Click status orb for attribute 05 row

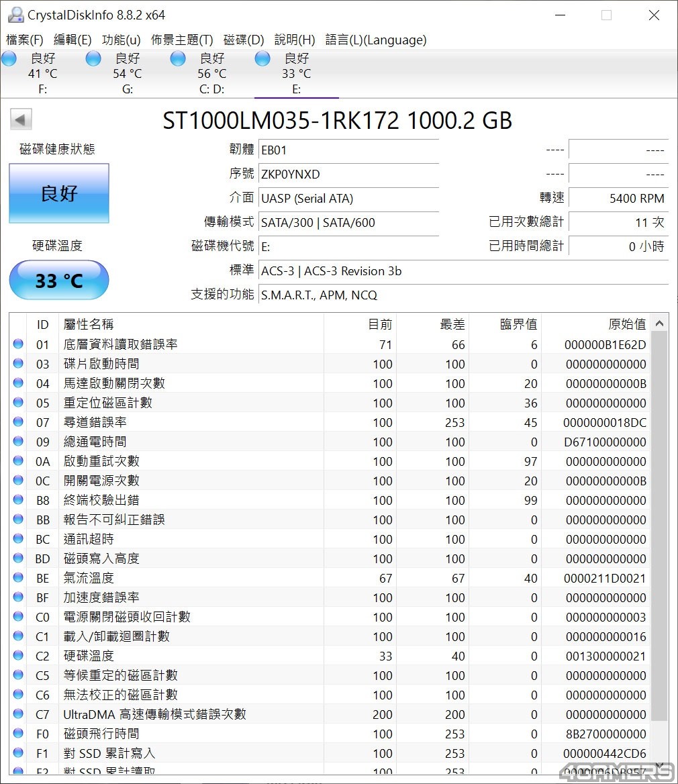coord(18,402)
